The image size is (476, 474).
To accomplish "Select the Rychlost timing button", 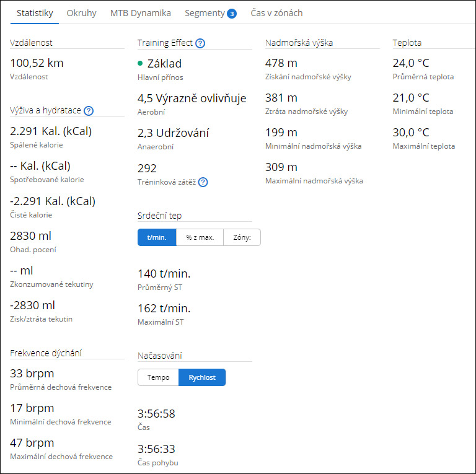I will (202, 377).
